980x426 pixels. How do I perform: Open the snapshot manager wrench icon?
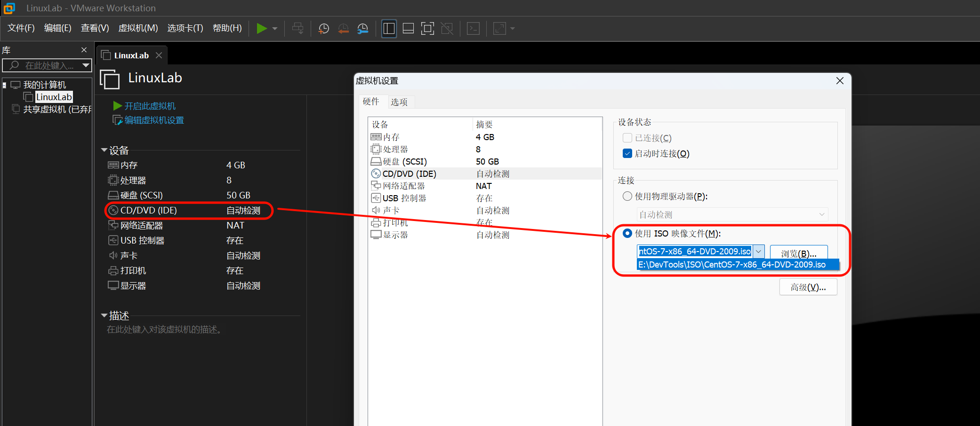click(x=363, y=29)
